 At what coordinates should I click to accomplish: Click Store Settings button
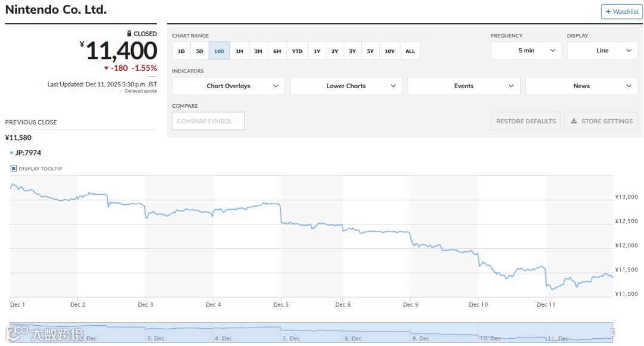click(602, 121)
